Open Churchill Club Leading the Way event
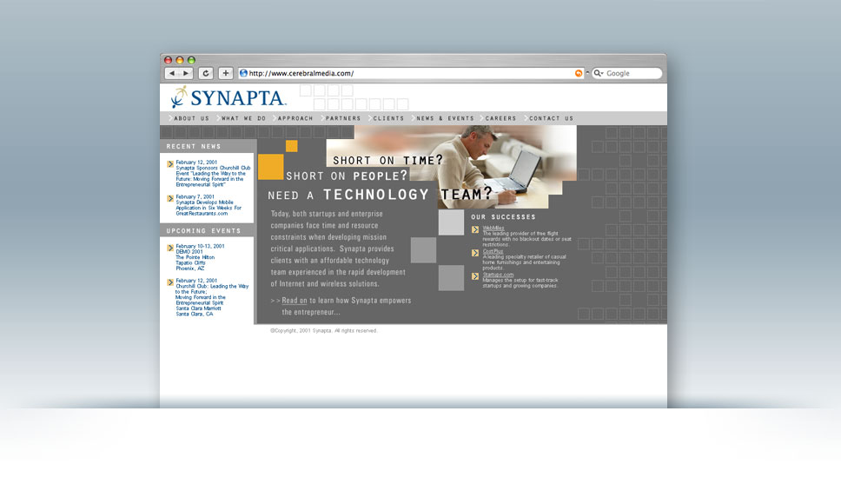 [x=212, y=297]
